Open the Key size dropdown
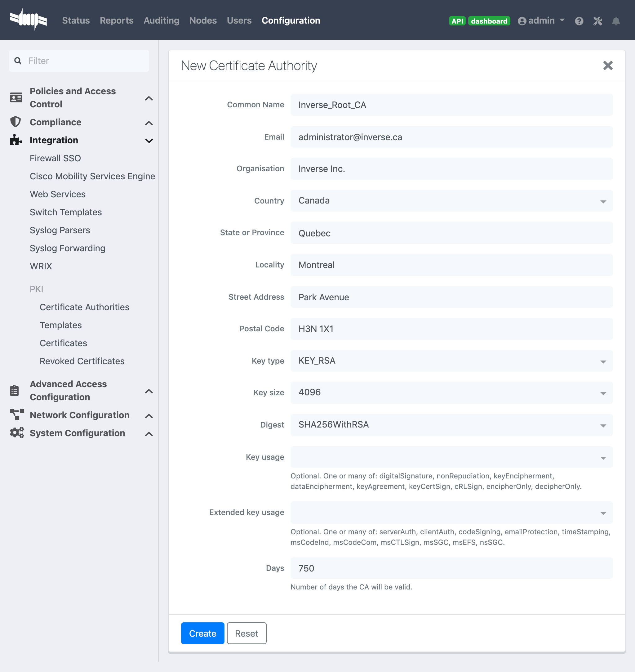Image resolution: width=635 pixels, height=672 pixels. [x=451, y=392]
